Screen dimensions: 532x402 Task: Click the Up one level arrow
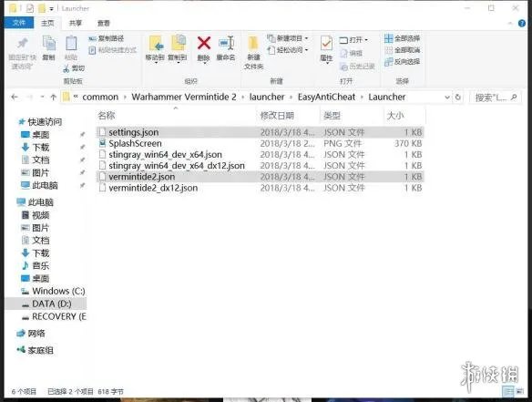pos(53,98)
